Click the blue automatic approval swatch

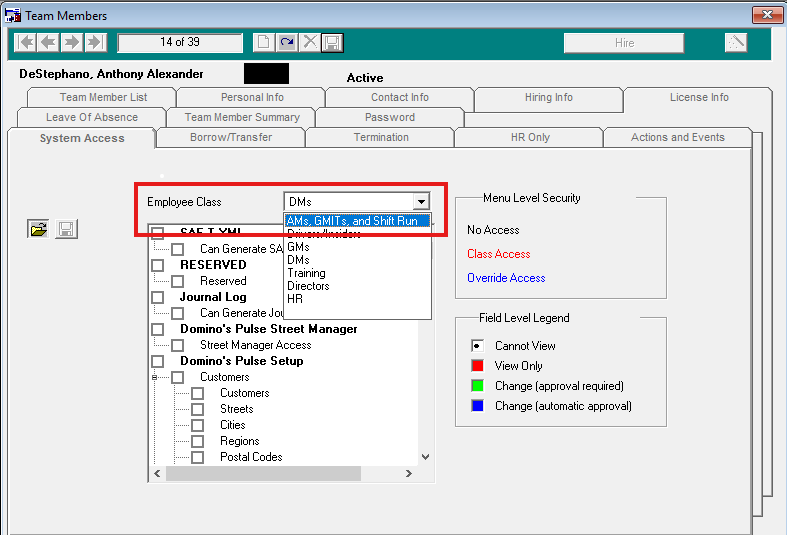pyautogui.click(x=477, y=406)
